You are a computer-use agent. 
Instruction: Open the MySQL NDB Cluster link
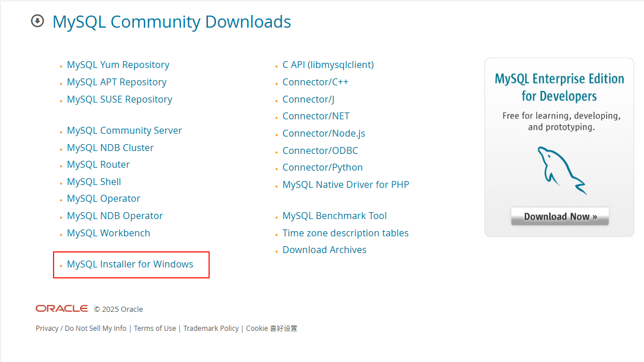(110, 148)
